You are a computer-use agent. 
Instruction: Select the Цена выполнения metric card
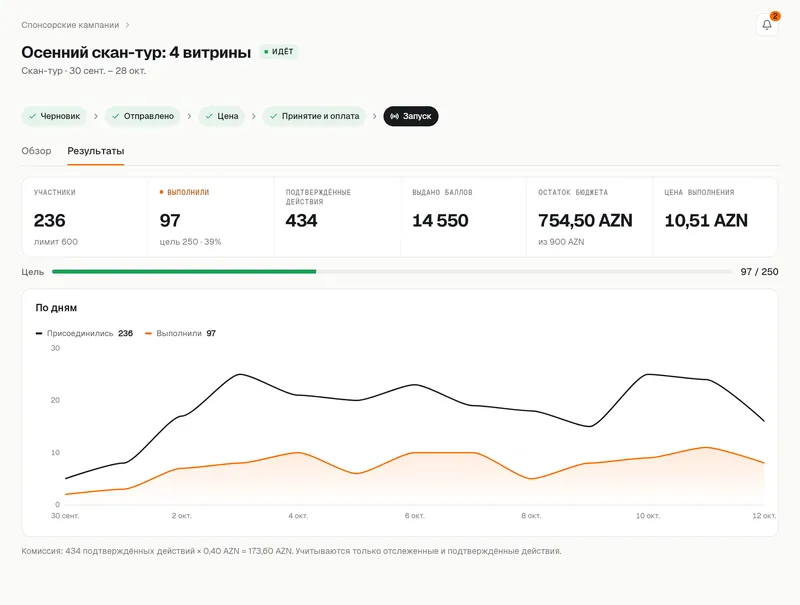tap(715, 217)
